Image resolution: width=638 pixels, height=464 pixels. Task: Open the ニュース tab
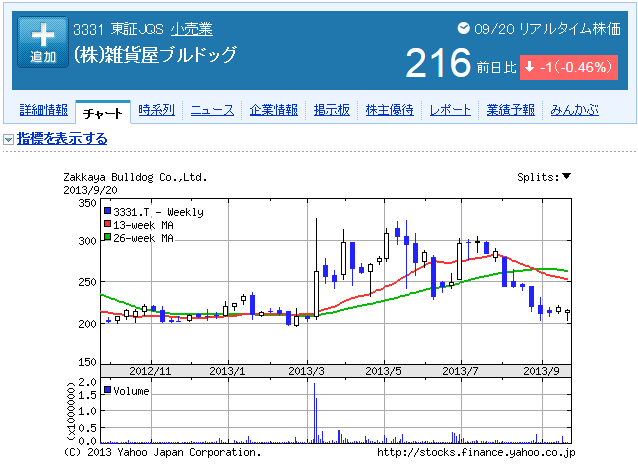[212, 110]
